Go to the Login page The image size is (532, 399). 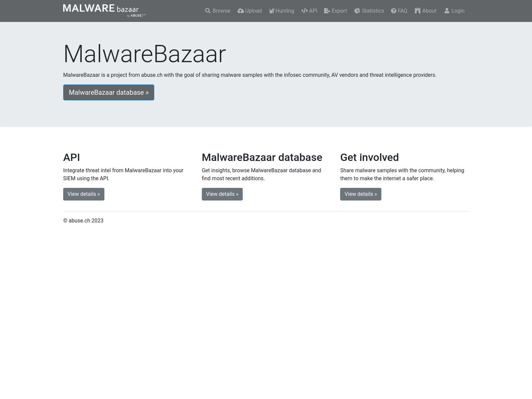click(x=454, y=11)
